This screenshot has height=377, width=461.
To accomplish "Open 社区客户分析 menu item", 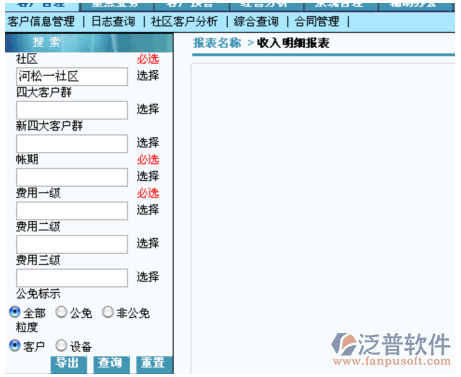I will tap(184, 22).
